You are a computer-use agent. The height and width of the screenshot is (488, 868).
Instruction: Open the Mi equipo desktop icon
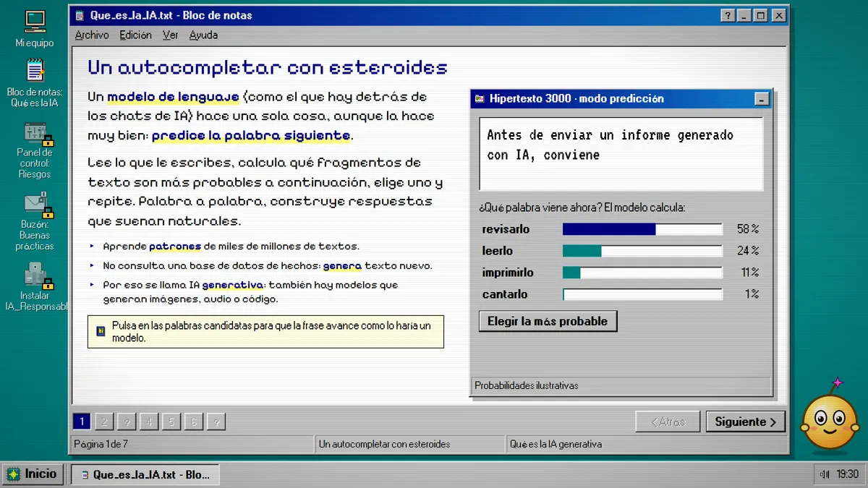click(x=35, y=29)
